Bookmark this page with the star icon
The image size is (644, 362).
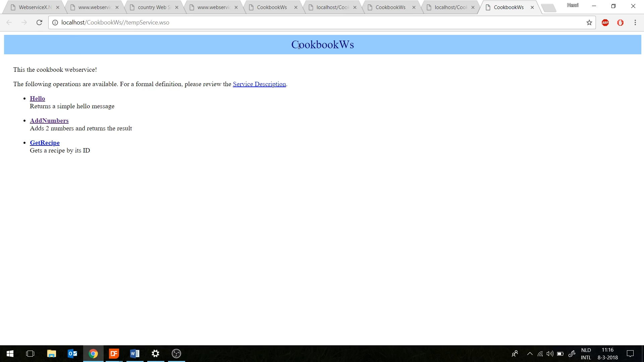[589, 22]
